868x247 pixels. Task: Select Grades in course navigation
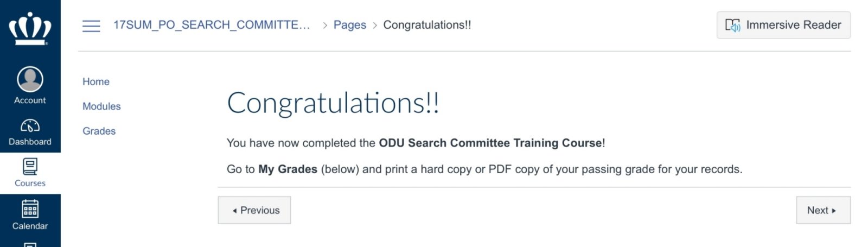(99, 131)
